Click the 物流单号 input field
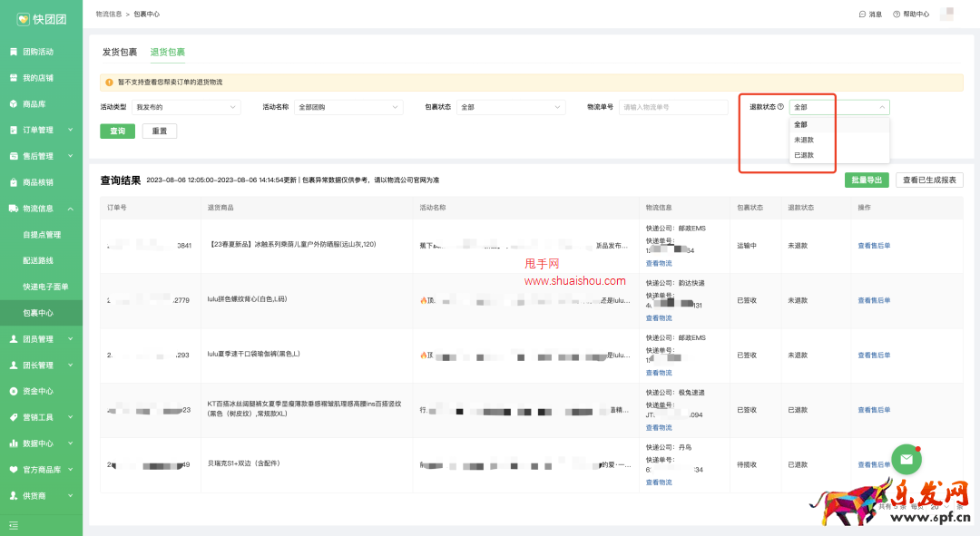This screenshot has height=536, width=980. tap(673, 107)
